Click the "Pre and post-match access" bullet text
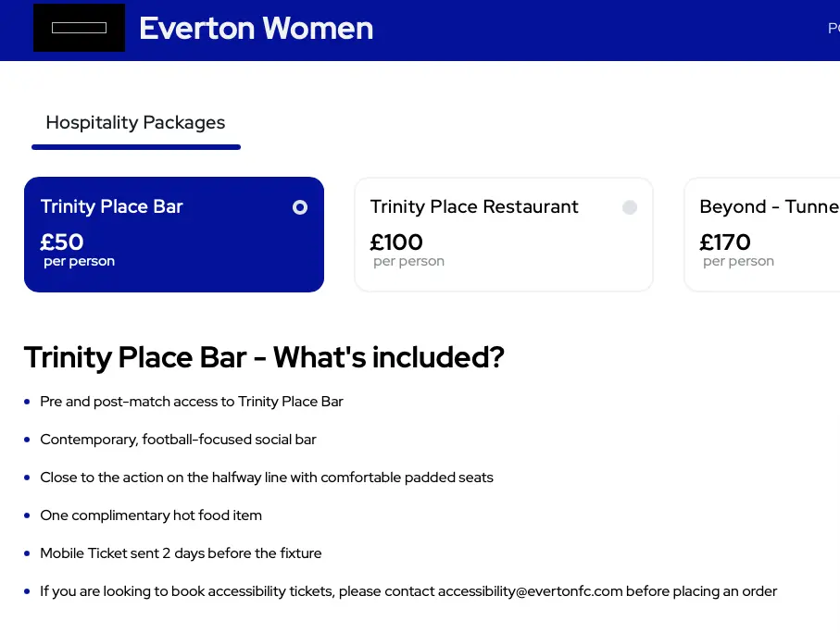The image size is (840, 633). click(x=192, y=402)
